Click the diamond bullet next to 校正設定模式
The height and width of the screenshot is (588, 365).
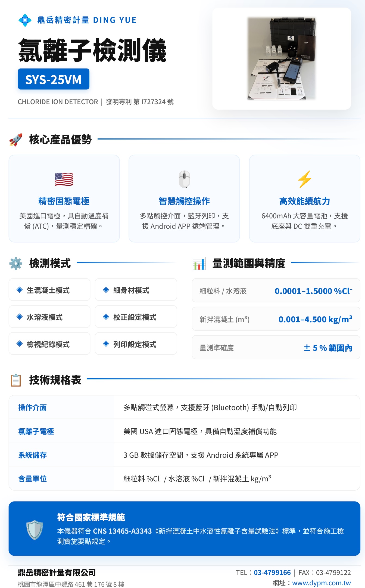tap(106, 317)
